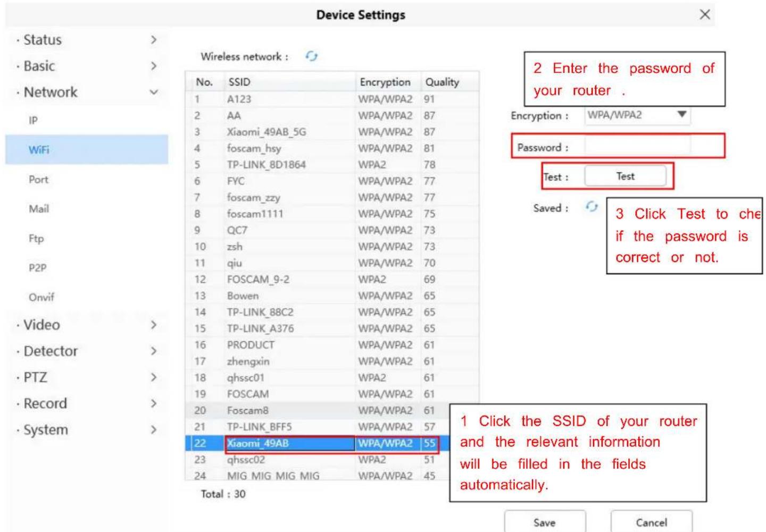The width and height of the screenshot is (766, 532).
Task: Expand the Record section
Action: (x=87, y=403)
